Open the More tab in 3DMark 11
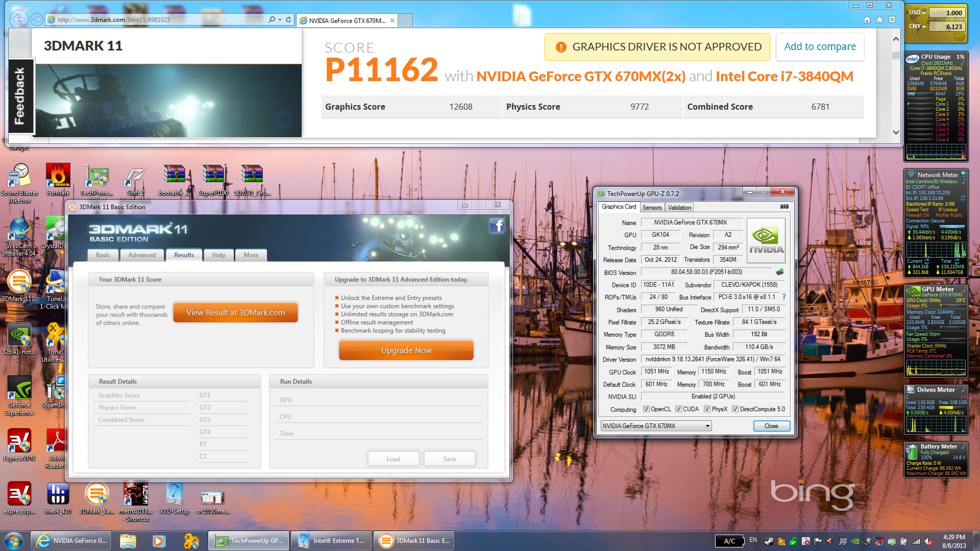 (251, 255)
